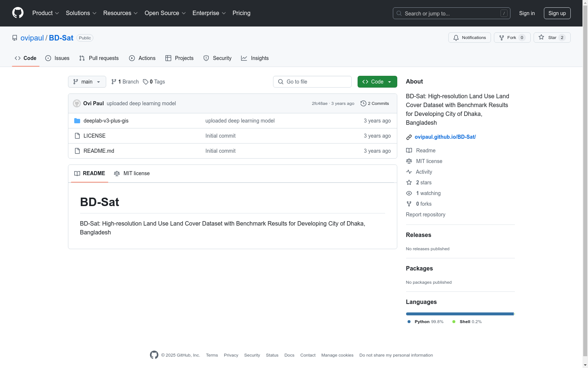Click the book icon beside Readme
The image size is (588, 368).
409,151
